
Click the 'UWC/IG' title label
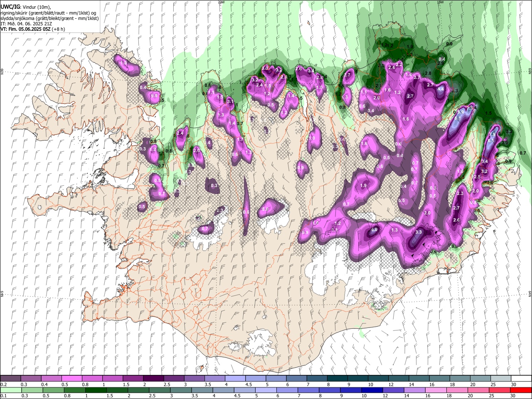[x=10, y=7]
